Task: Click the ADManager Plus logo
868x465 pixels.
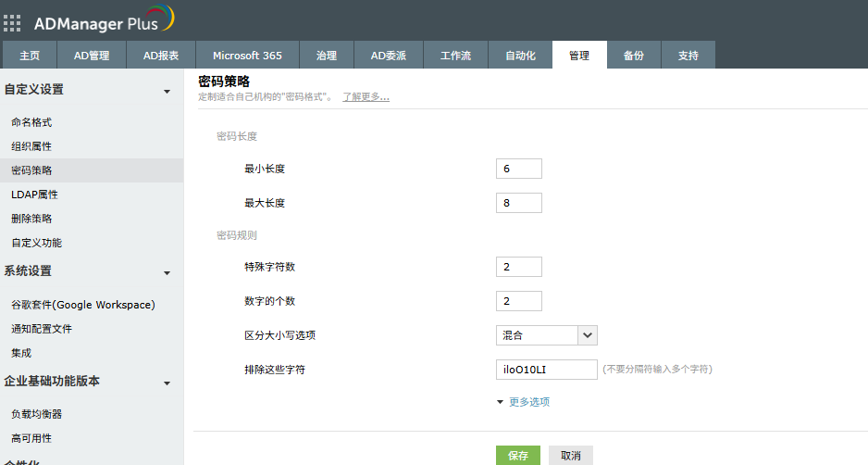Action: click(104, 19)
